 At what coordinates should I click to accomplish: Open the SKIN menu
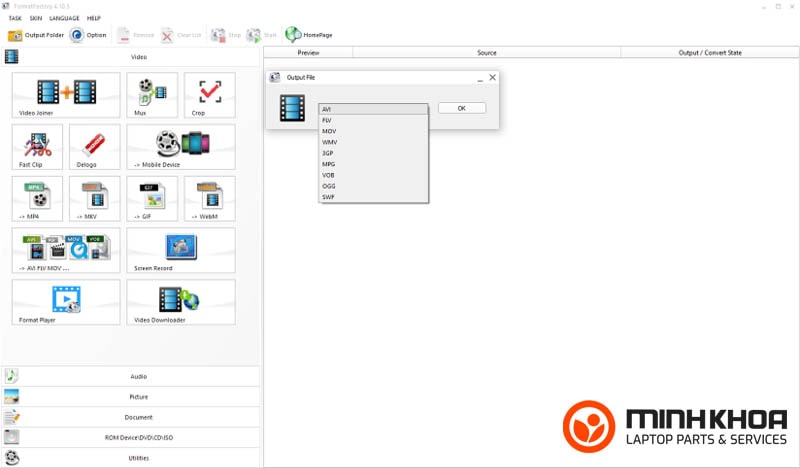pos(36,18)
